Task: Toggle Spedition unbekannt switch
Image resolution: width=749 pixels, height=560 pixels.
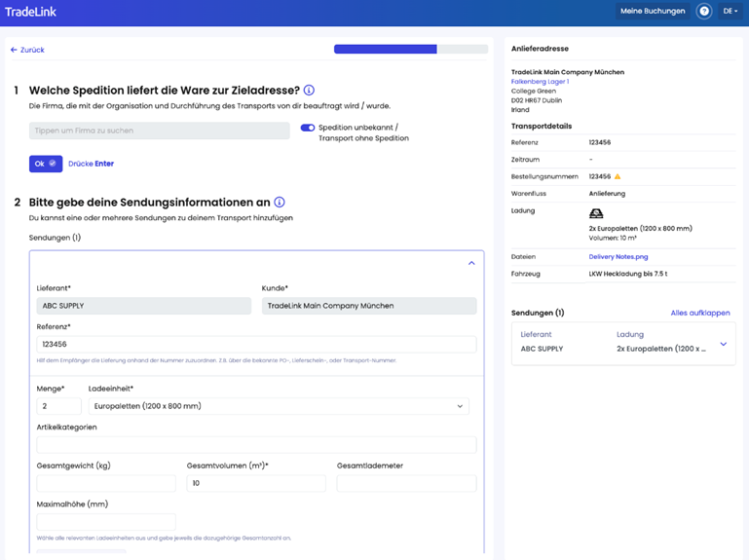Action: click(x=308, y=128)
